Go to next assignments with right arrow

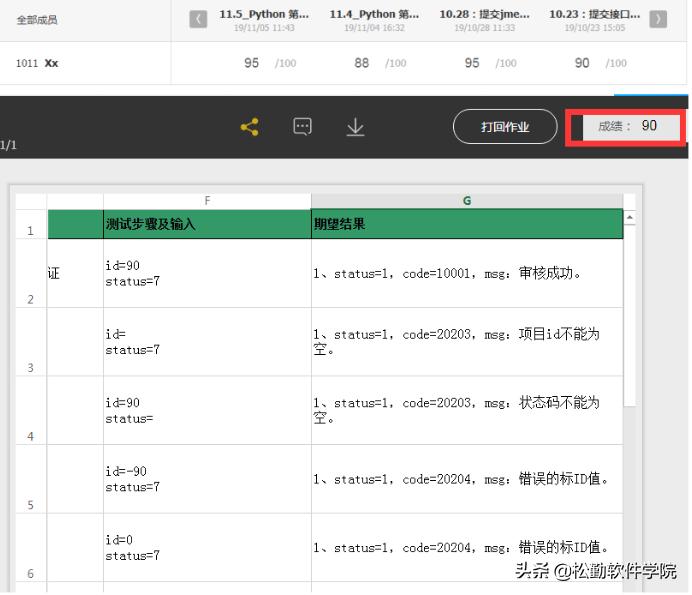point(658,19)
